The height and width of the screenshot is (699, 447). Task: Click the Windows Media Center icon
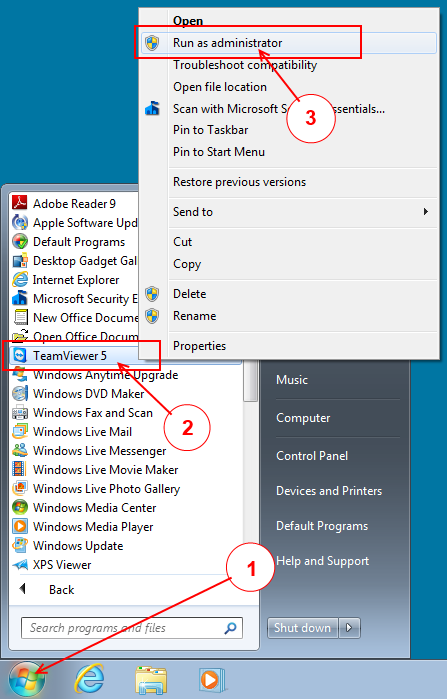(x=20, y=507)
